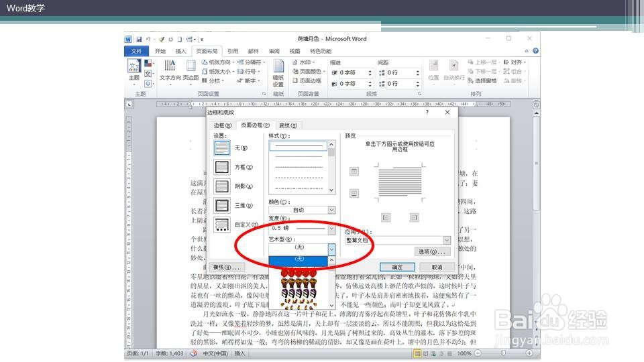The width and height of the screenshot is (644, 362).
Task: Click the zoom slider handle in the status bar
Action: point(504,353)
